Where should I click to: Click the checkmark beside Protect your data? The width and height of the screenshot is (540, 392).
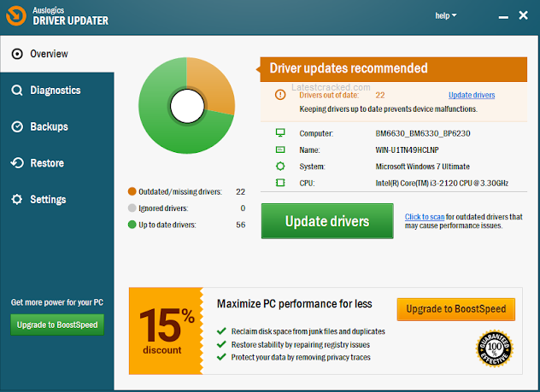click(x=221, y=357)
